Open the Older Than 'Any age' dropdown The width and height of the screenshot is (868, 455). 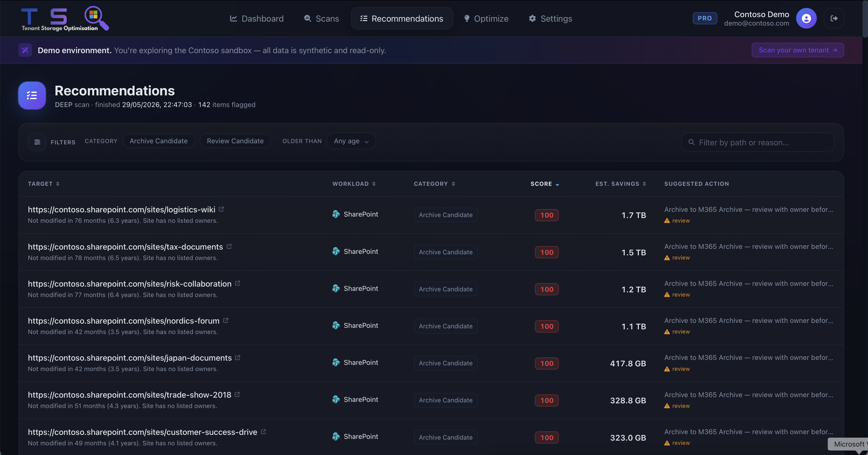351,141
